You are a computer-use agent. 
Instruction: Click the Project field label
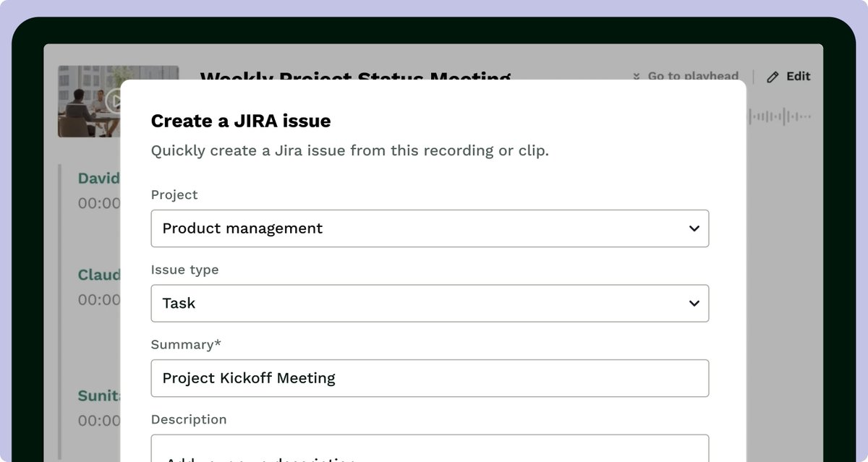click(x=174, y=194)
